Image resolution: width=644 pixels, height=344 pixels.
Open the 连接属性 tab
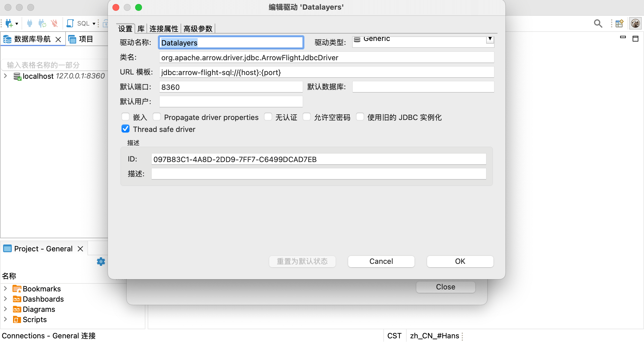coord(164,28)
